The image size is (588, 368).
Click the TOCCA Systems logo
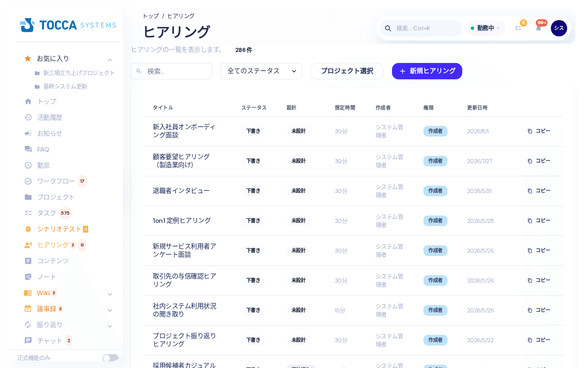[68, 25]
